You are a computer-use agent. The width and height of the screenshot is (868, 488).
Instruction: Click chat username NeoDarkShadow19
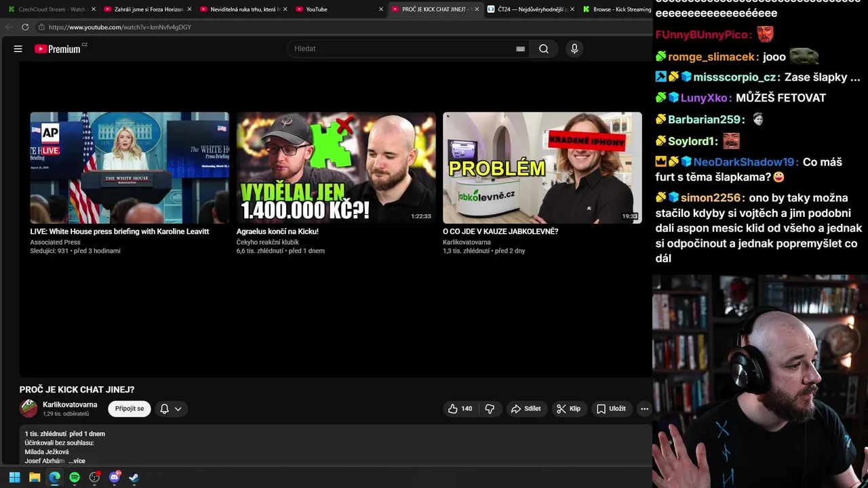click(744, 162)
